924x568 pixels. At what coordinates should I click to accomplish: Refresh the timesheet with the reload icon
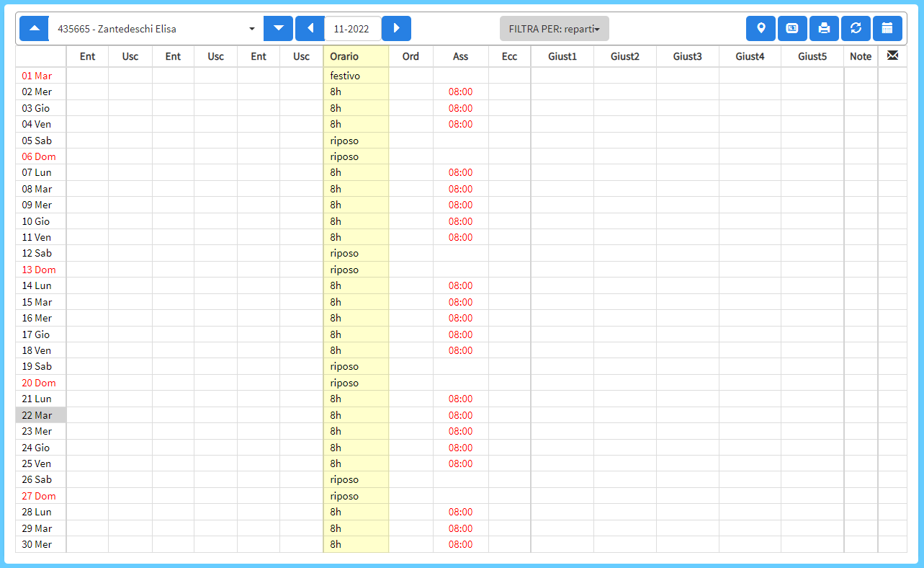point(856,28)
